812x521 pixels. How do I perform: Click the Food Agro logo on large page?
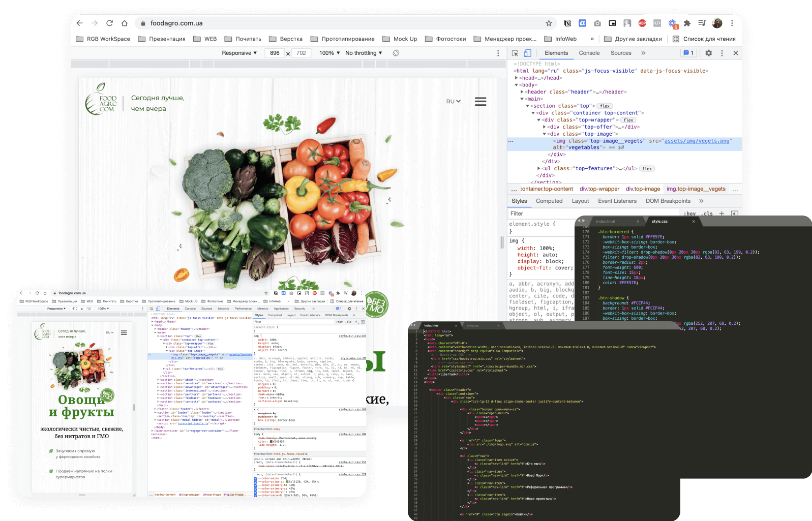click(101, 99)
